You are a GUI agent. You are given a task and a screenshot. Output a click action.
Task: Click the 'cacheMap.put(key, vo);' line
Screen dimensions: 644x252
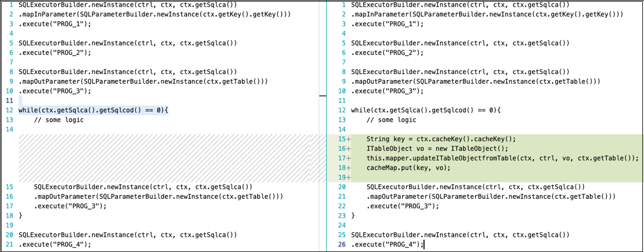click(x=408, y=168)
